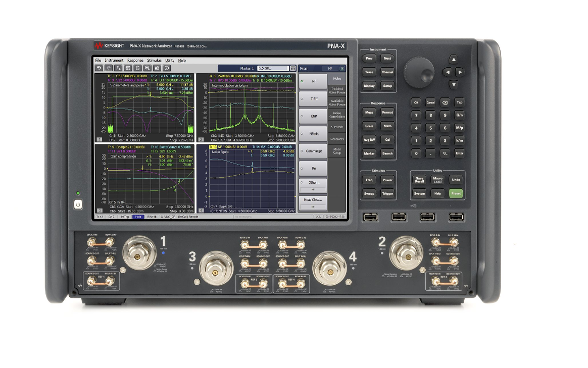The height and width of the screenshot is (368, 588).
Task: Click the info icon in the toolbar
Action: point(167,68)
